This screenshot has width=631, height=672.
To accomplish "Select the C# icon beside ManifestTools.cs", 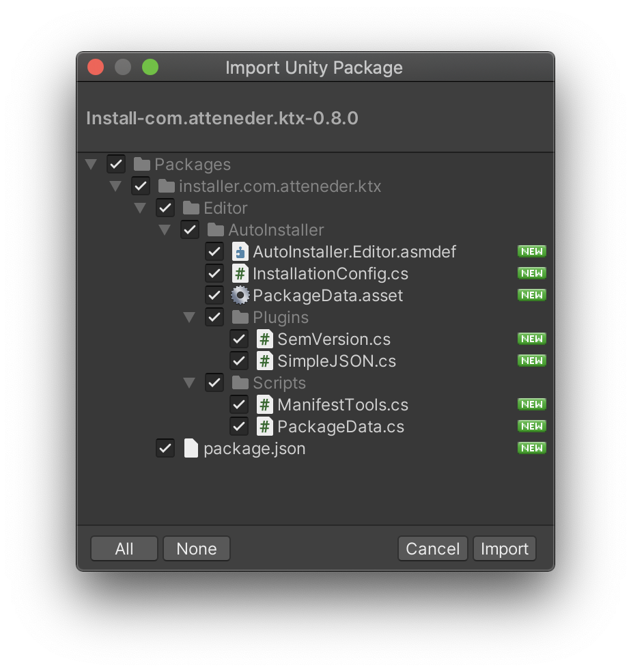I will click(264, 404).
